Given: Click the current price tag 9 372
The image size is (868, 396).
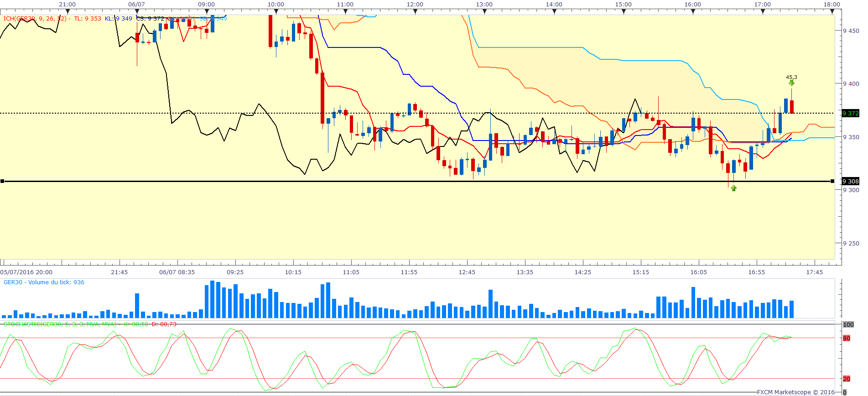Looking at the screenshot, I should tap(851, 113).
